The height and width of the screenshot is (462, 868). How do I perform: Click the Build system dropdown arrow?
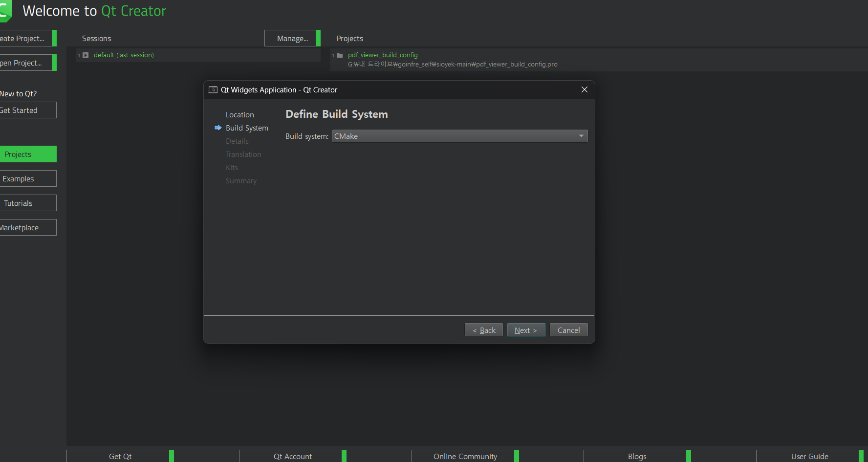pyautogui.click(x=581, y=136)
